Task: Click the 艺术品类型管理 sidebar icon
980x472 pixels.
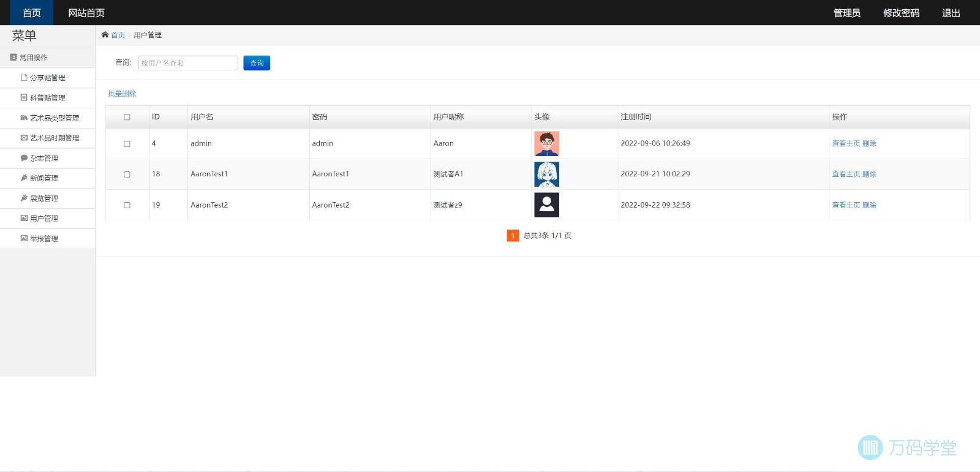Action: pos(24,118)
